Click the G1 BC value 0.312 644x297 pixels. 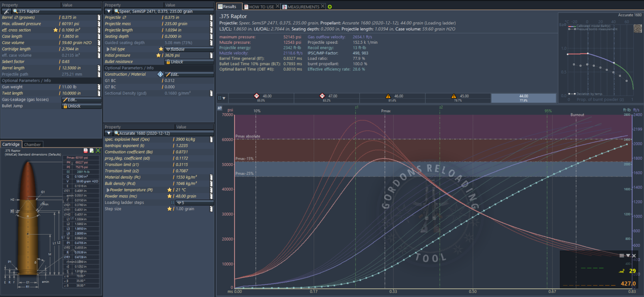pos(169,80)
